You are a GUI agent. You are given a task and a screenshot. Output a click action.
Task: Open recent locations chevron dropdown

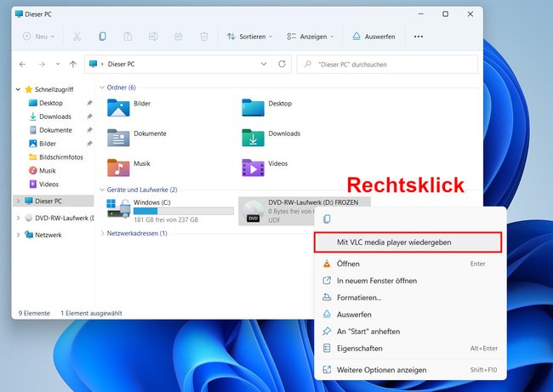click(58, 64)
